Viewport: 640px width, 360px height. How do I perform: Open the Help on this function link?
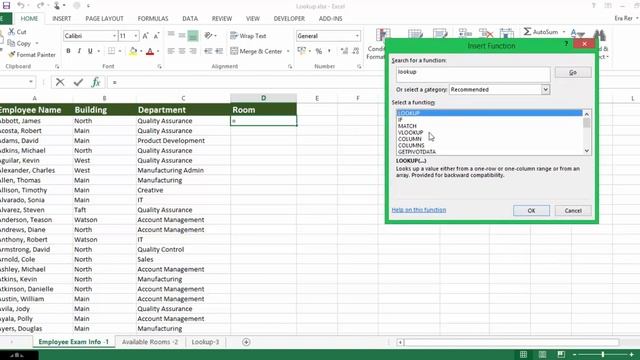(419, 210)
